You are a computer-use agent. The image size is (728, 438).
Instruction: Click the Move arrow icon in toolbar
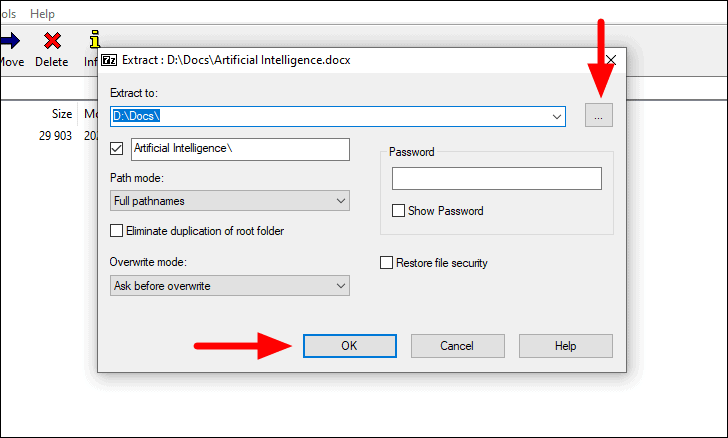(x=10, y=41)
